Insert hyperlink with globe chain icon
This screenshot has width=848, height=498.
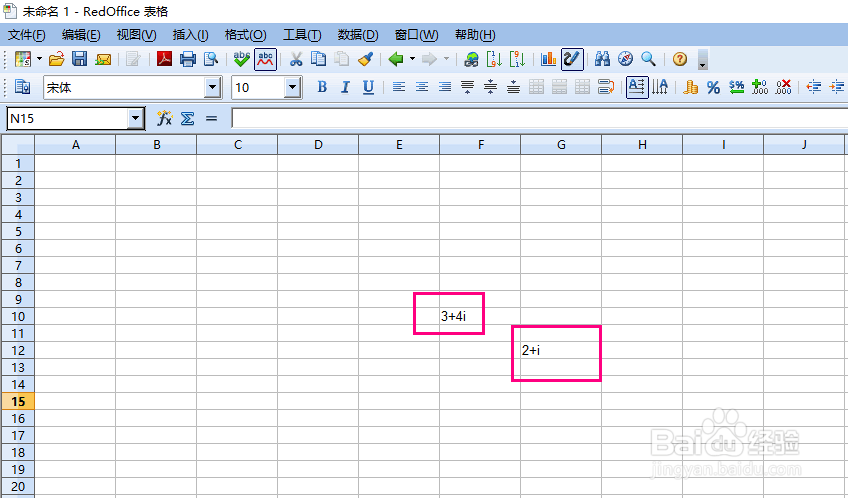click(x=471, y=59)
